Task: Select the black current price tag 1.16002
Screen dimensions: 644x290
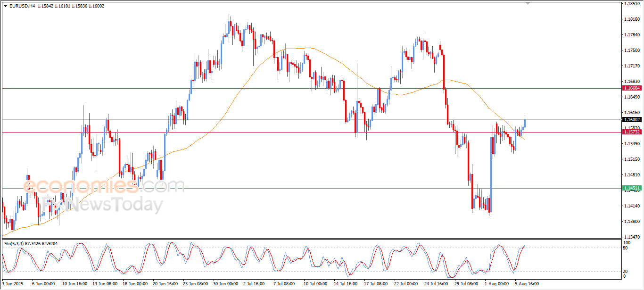Action: 632,120
